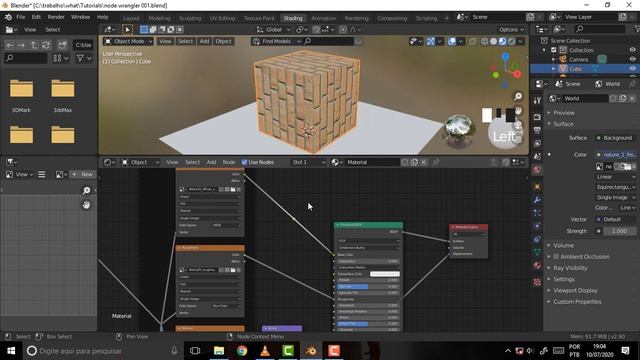Open the viewport Options dropdown
This screenshot has height=360, width=640.
click(511, 29)
